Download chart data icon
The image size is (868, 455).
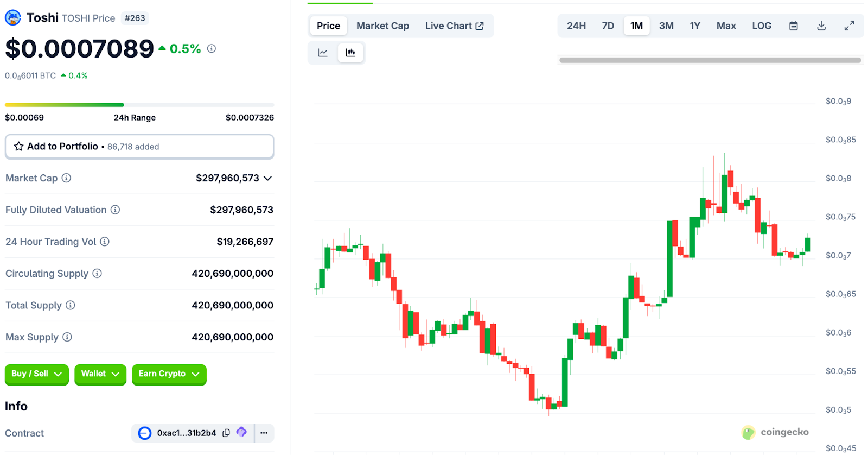pos(821,26)
